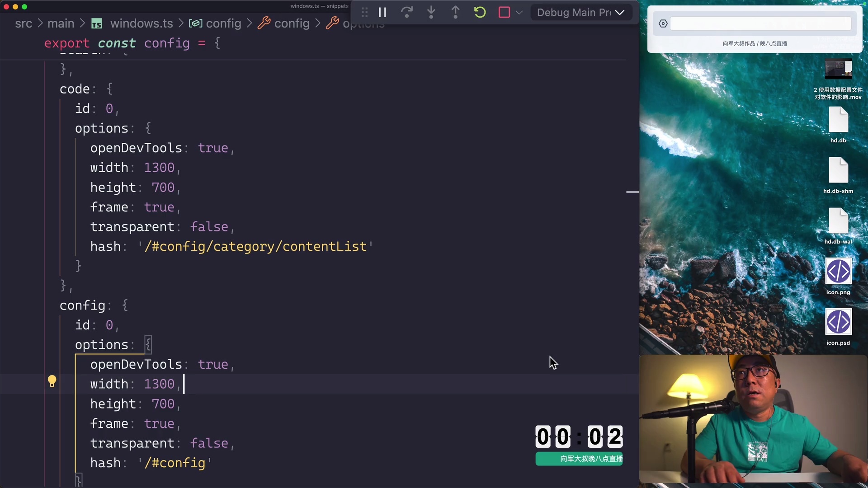The width and height of the screenshot is (868, 488).
Task: Click the wrench icon next to config breadcrumb
Action: point(265,23)
